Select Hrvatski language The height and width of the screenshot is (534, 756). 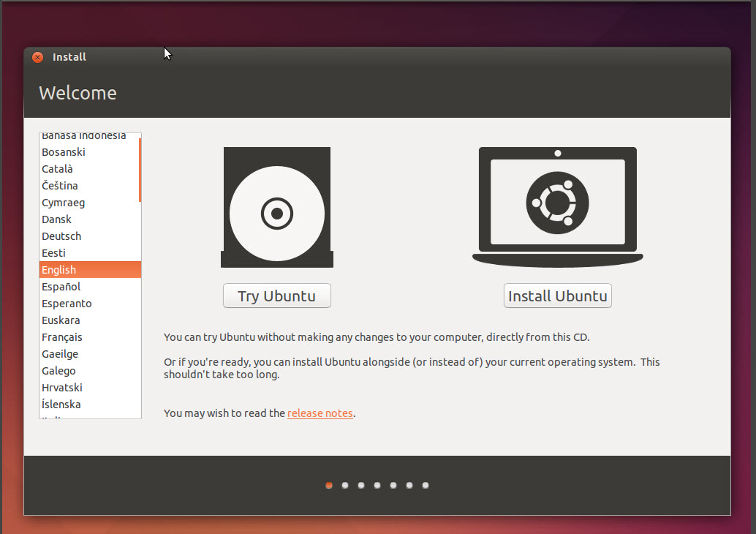click(90, 388)
